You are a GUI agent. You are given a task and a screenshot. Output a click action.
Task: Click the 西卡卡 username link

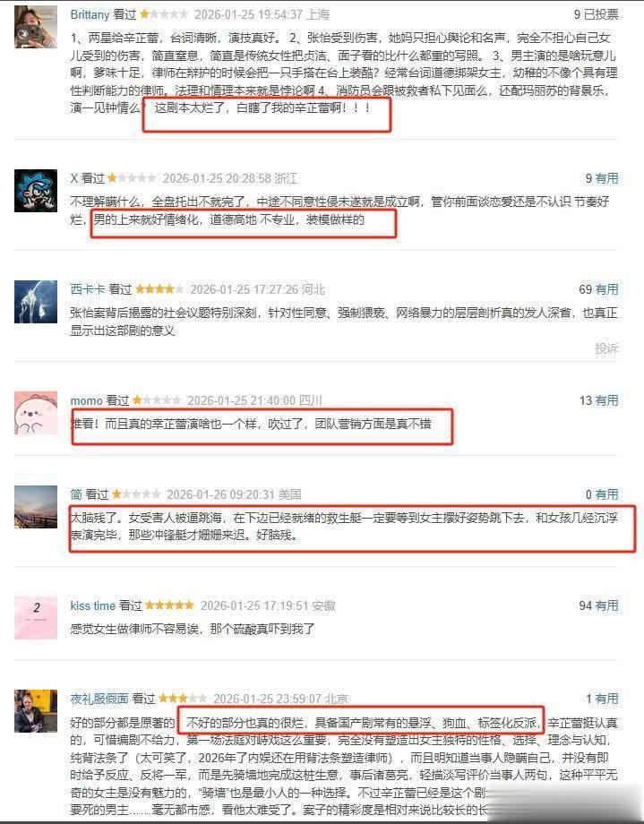[x=87, y=289]
